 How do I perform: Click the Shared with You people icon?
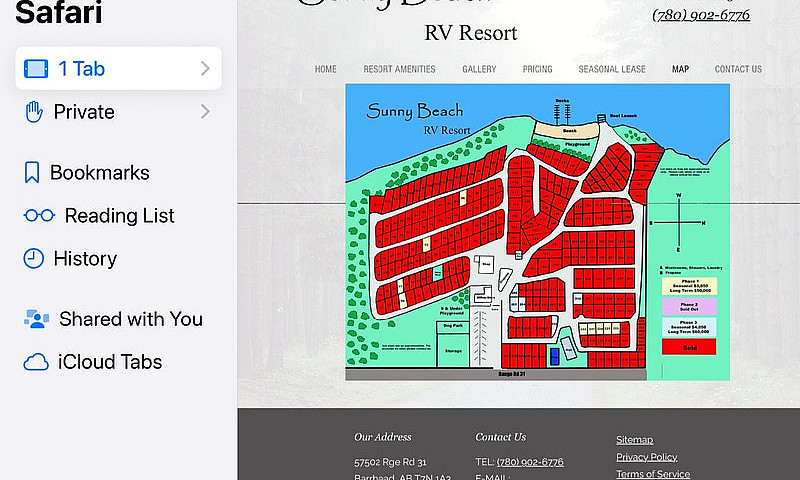point(36,319)
